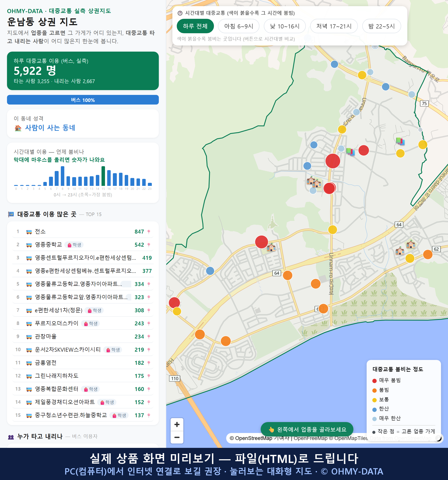Viewport: 448px width, 480px height.
Task: Zoom out the map with minus button
Action: click(x=177, y=437)
